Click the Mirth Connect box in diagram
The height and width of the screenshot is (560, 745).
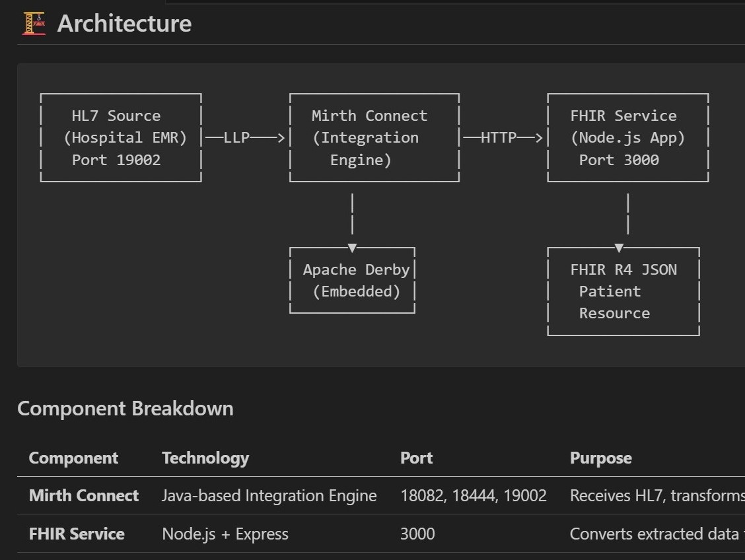[x=374, y=137]
